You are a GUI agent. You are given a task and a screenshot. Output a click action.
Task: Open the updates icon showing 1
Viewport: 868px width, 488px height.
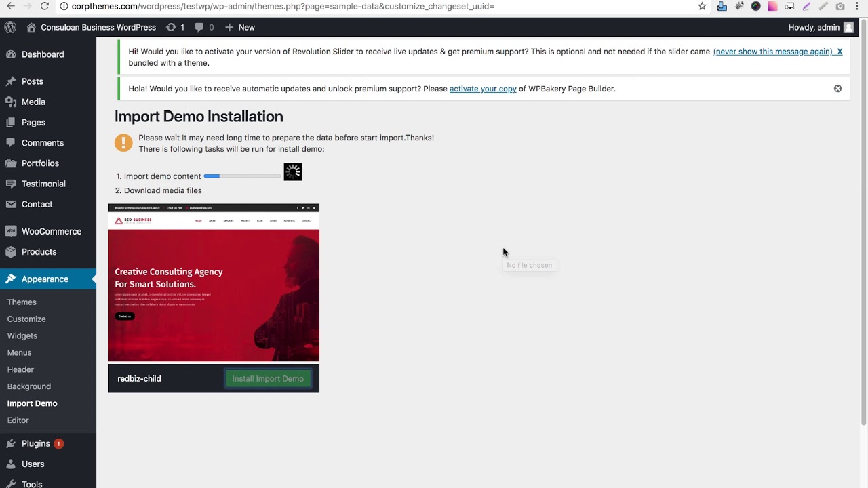[175, 27]
